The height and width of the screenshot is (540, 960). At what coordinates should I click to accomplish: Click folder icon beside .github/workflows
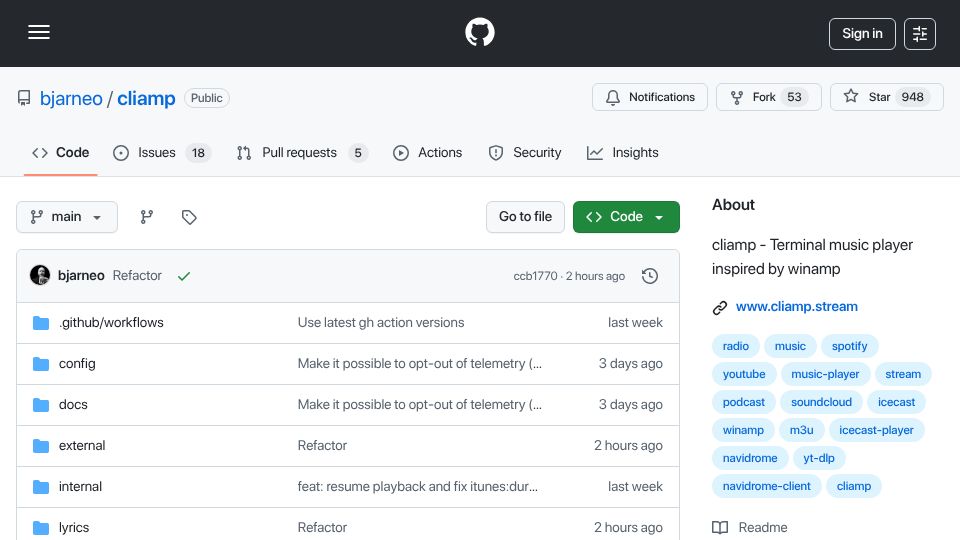[41, 323]
